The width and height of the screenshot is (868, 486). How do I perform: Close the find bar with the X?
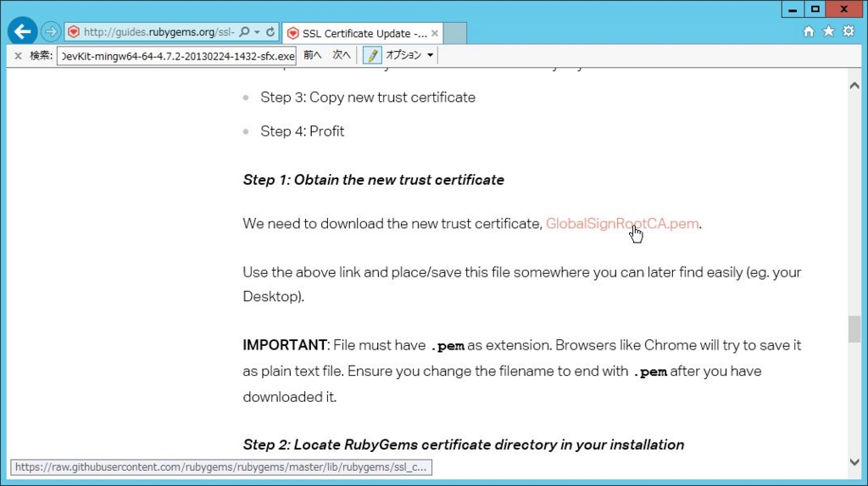[18, 55]
